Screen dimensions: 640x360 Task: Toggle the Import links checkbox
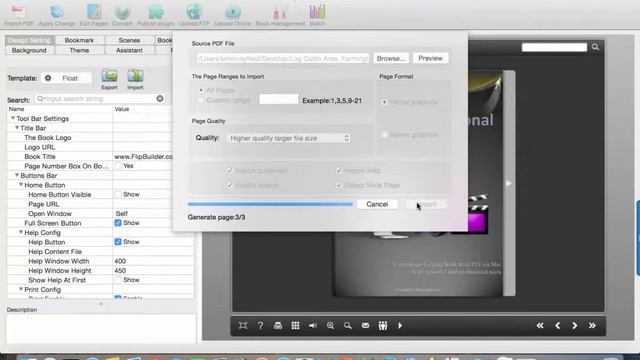(x=339, y=171)
